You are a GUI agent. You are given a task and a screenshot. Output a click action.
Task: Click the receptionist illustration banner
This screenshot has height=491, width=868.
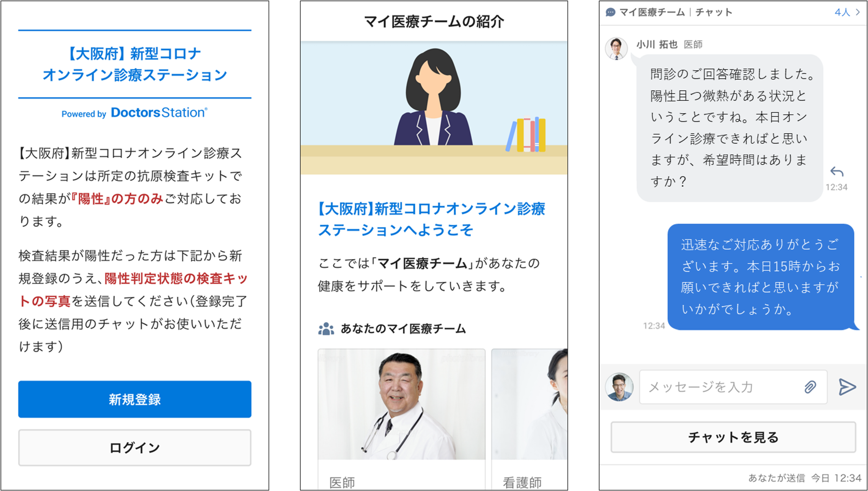[434, 108]
